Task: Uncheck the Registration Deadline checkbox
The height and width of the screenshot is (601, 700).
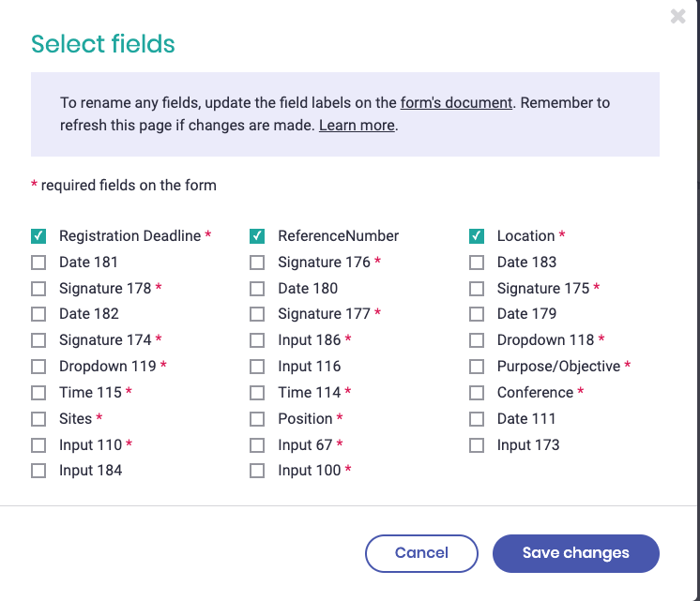Action: click(x=38, y=236)
